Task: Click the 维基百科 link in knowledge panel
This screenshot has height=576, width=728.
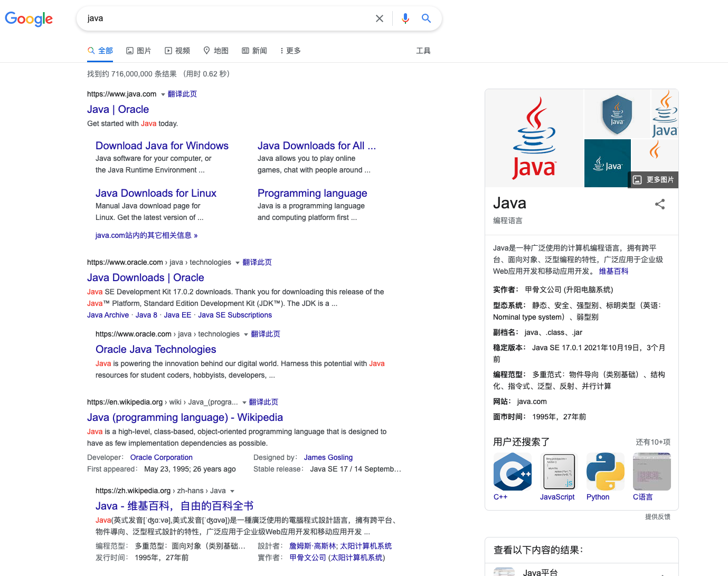Action: [613, 271]
